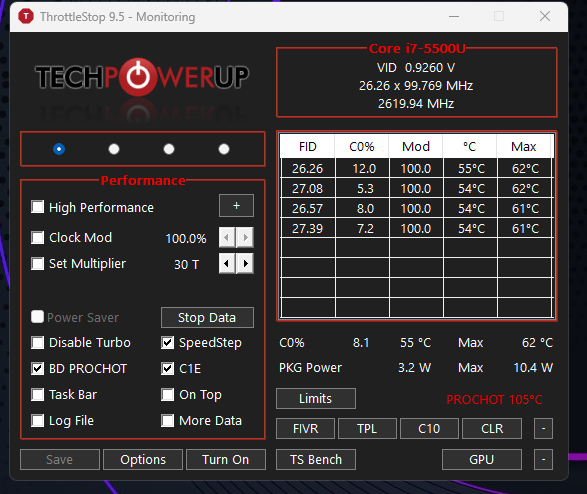Open the C10 states window
This screenshot has width=587, height=494.
[429, 429]
